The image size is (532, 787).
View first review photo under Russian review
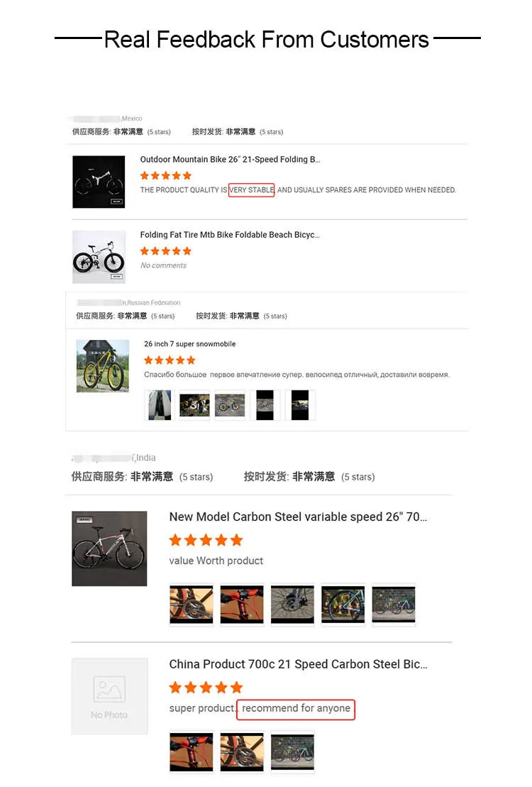click(x=160, y=405)
